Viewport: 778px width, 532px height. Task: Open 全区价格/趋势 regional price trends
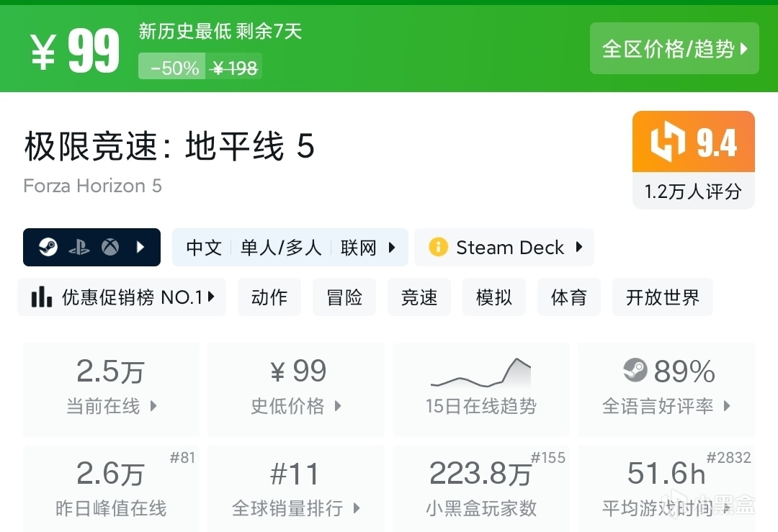(674, 49)
